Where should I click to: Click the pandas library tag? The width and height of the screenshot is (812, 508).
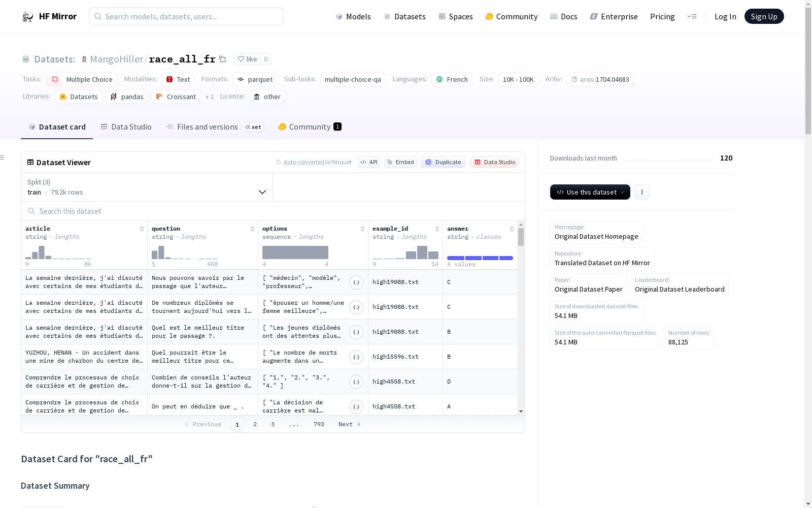(x=127, y=97)
